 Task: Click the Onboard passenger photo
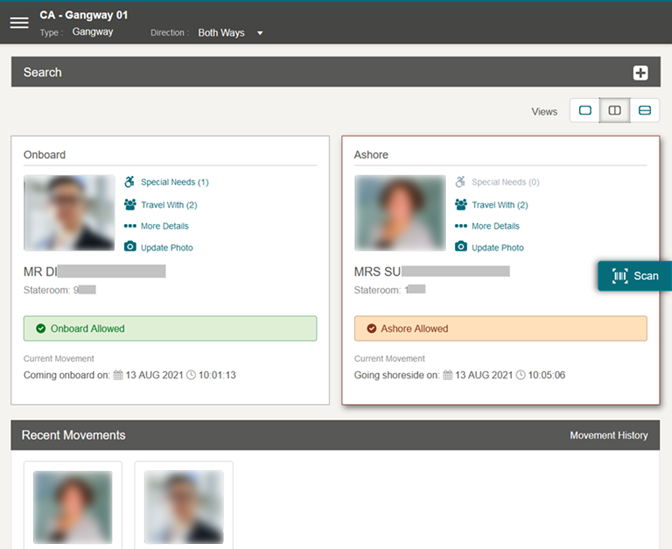pos(69,213)
